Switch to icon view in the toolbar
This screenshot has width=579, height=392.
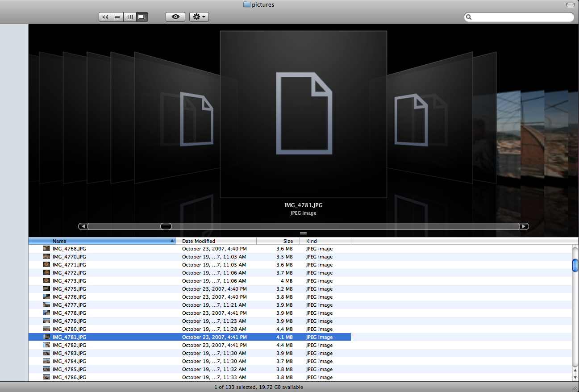[x=105, y=17]
